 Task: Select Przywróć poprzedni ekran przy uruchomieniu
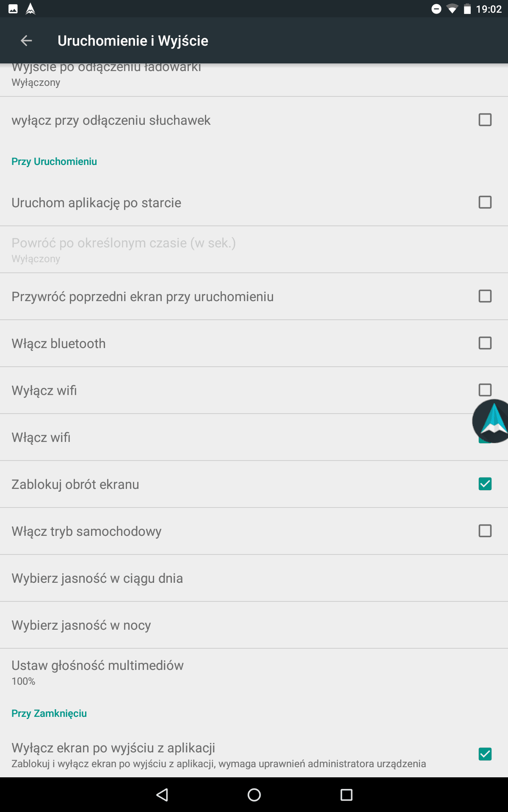(x=254, y=296)
